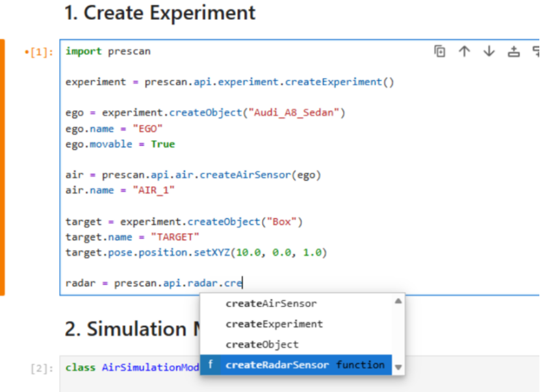The image size is (540, 392).
Task: Click the 'class AirSimulationMod' code in cell 2
Action: pos(133,367)
